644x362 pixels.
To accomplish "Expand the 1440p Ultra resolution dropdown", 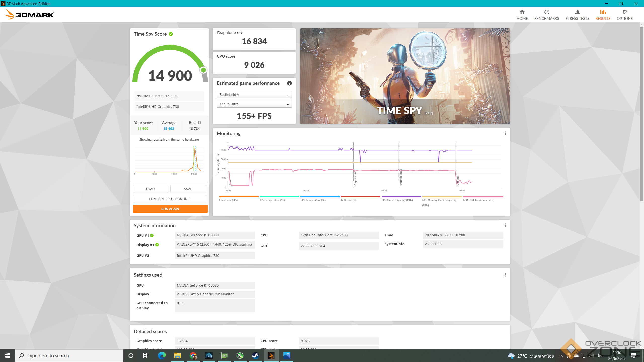I will click(x=254, y=104).
